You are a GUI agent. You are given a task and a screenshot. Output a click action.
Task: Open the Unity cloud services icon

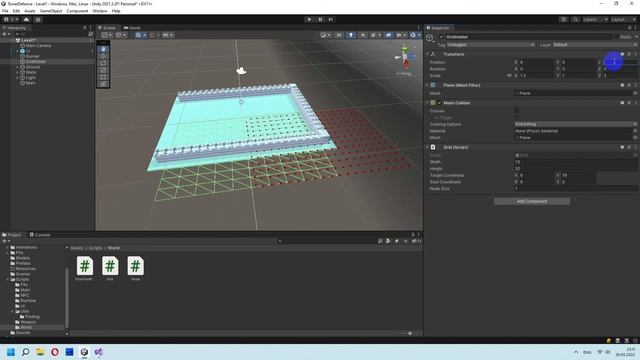click(27, 19)
